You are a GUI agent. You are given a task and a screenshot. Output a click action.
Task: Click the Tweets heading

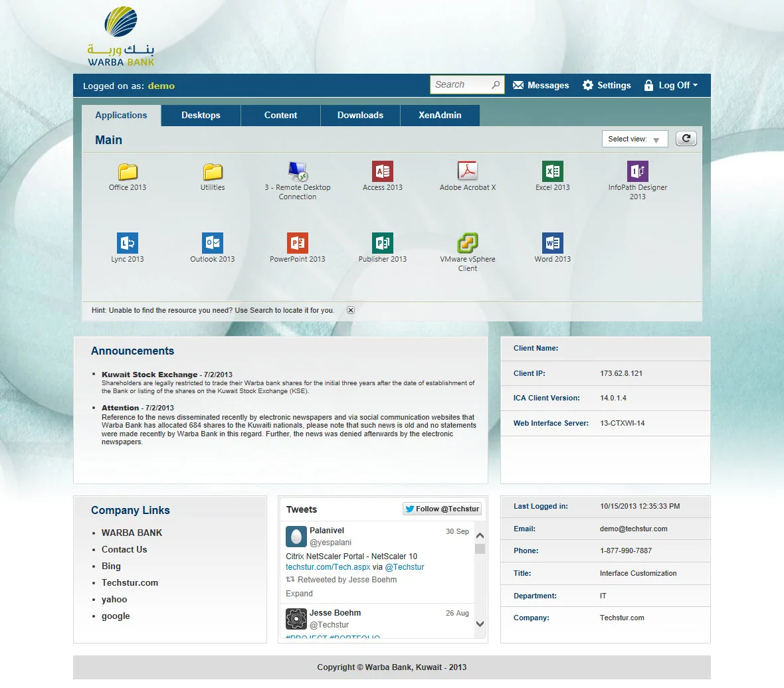tap(302, 509)
